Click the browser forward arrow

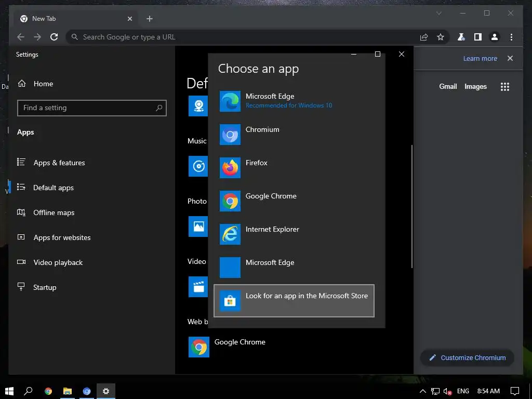pos(37,37)
